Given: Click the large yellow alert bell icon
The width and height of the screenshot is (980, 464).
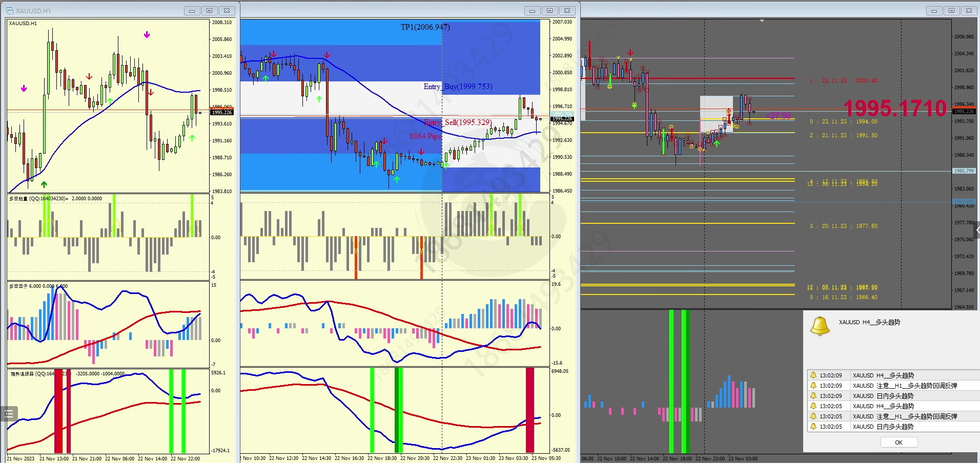Looking at the screenshot, I should tap(820, 326).
